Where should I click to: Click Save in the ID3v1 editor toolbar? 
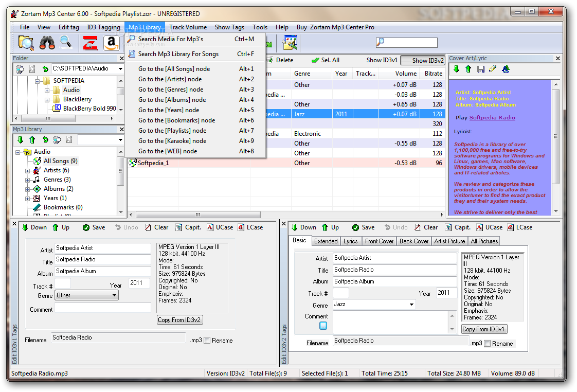pos(94,227)
